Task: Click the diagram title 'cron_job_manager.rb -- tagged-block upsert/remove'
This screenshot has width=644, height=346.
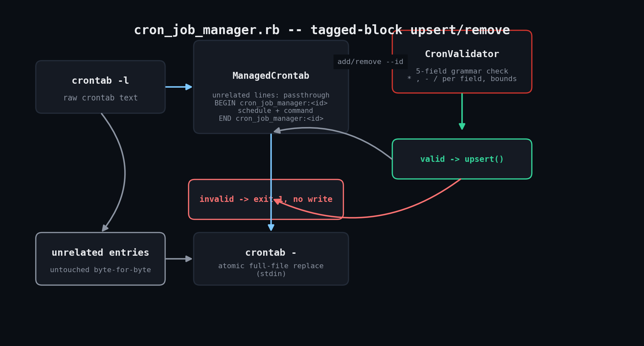Action: click(x=322, y=30)
